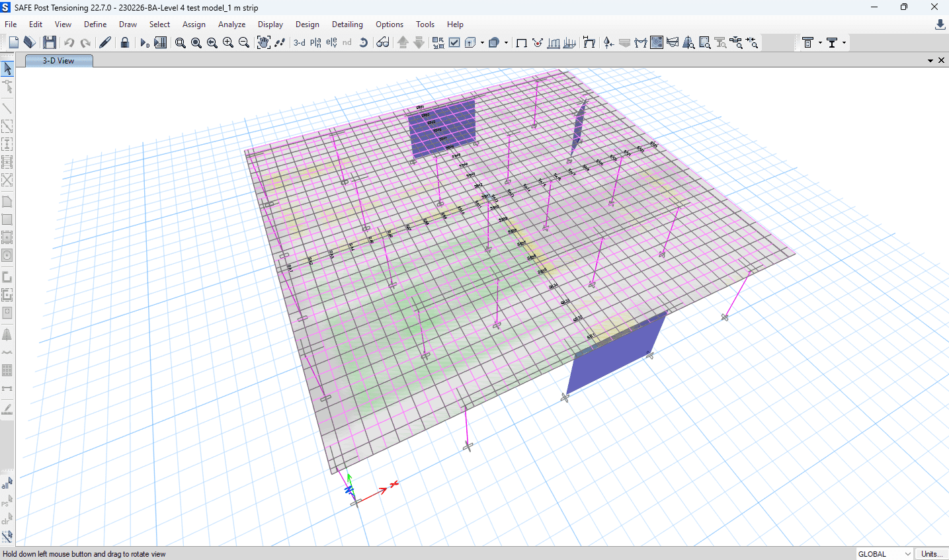Viewport: 949px width, 560px height.
Task: Click the Previous Selection 'PS' icon
Action: (7, 502)
